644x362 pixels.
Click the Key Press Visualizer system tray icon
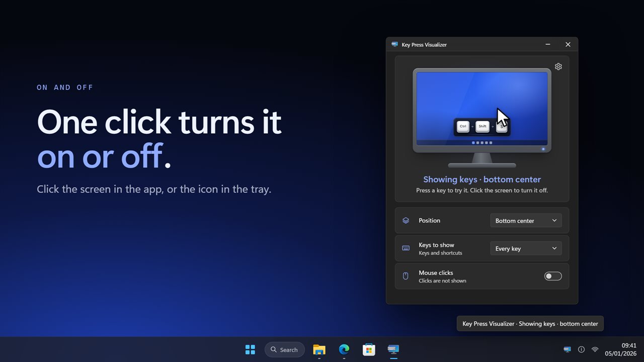point(567,349)
